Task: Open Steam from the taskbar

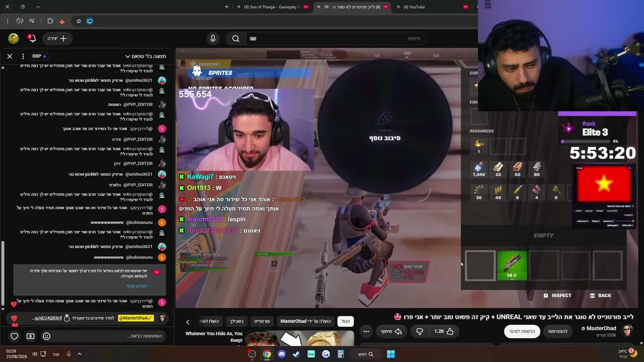Action: (296, 354)
